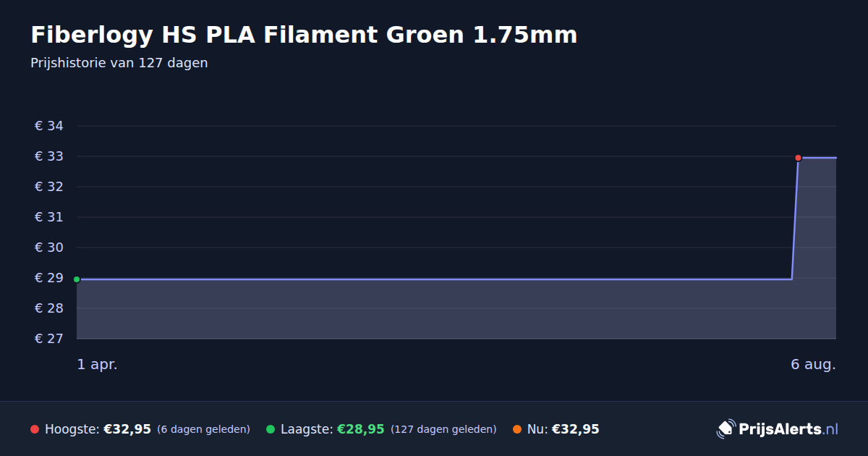Click the € 27 axis label
This screenshot has width=868, height=456.
pos(49,339)
